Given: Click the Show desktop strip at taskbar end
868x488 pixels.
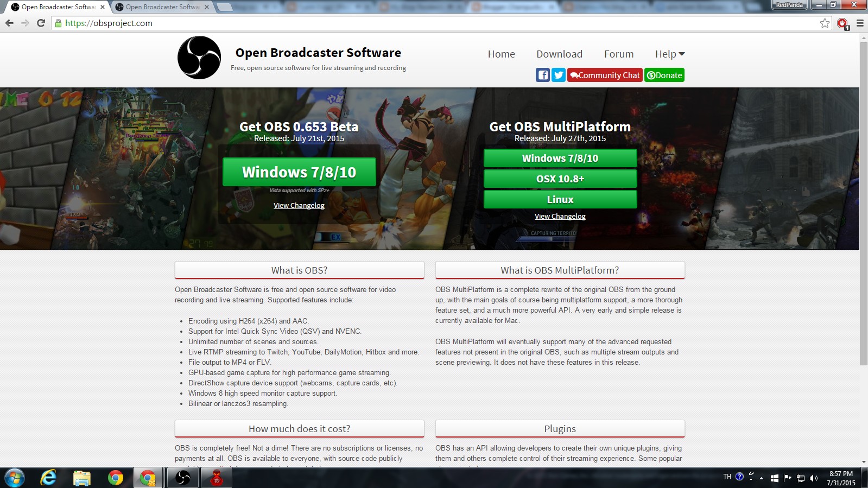Looking at the screenshot, I should [x=864, y=478].
